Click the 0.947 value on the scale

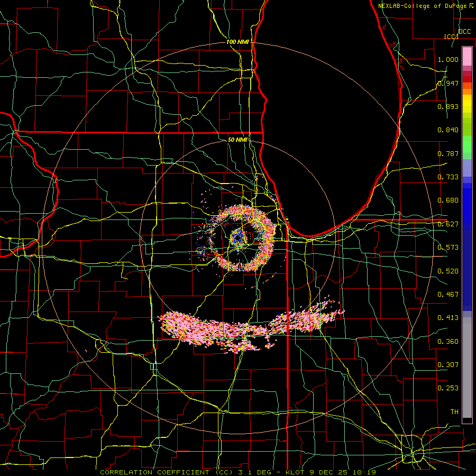click(448, 83)
